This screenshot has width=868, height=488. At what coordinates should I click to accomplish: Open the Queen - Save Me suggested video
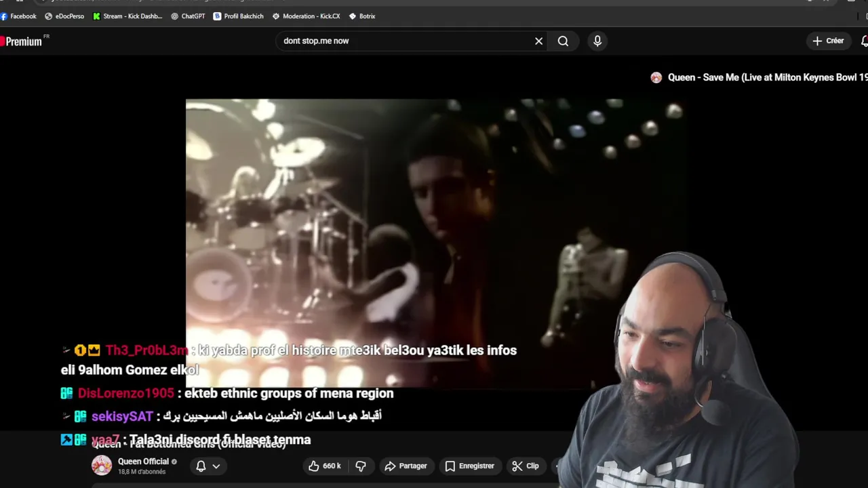(768, 77)
